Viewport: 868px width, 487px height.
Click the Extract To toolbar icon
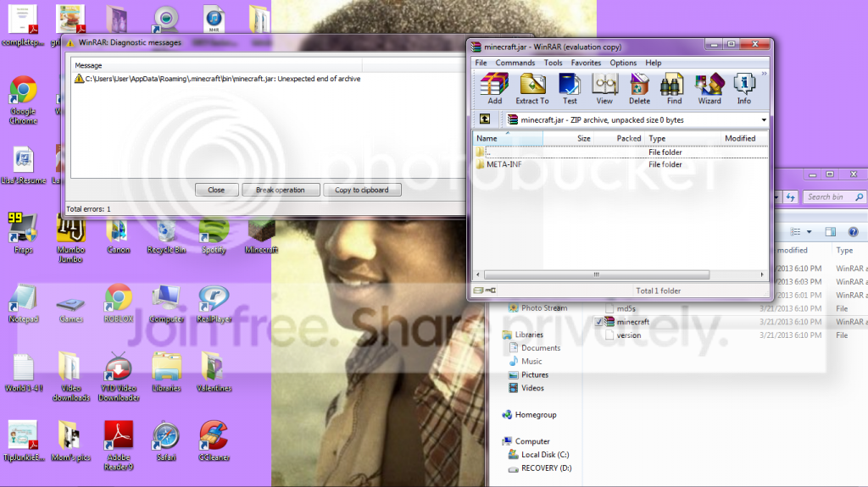pyautogui.click(x=532, y=88)
